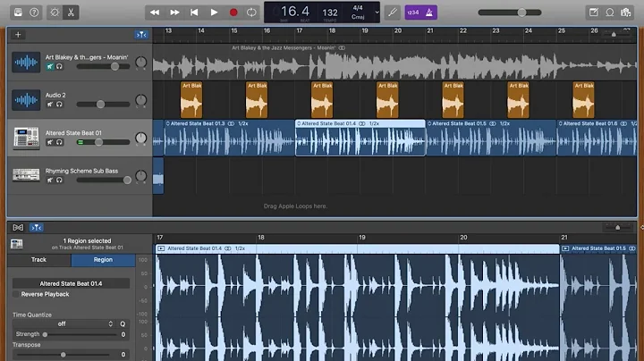Mute the Art Blakey Moanin' track
This screenshot has width=644, height=361.
pos(50,66)
